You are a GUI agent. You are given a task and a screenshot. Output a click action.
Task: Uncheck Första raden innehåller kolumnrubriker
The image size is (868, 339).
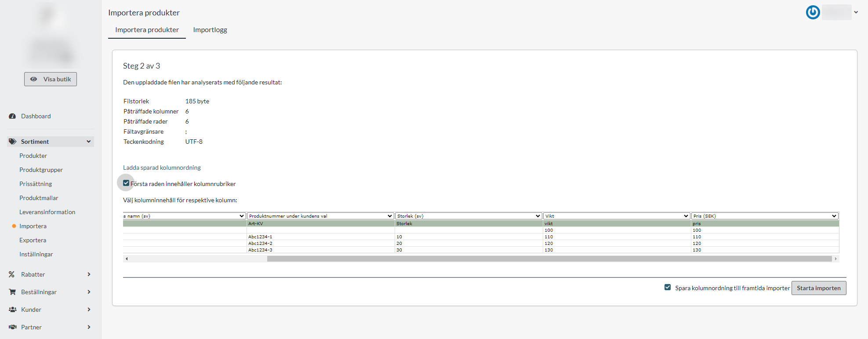click(x=126, y=183)
